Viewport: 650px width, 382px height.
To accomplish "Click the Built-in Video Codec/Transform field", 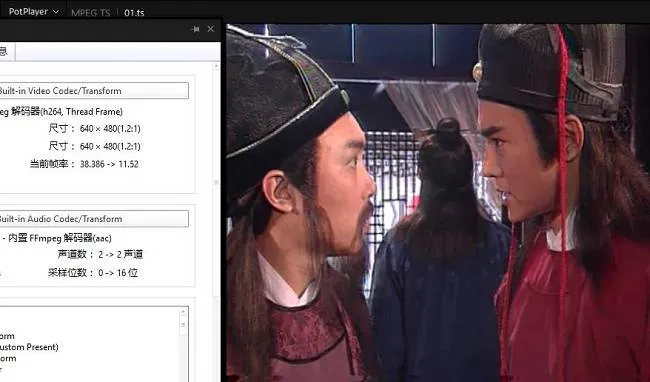I will [94, 91].
